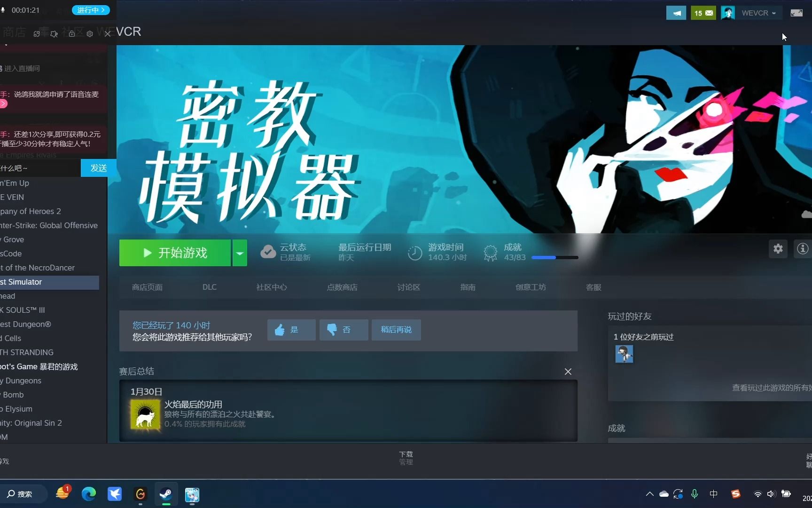Image resolution: width=812 pixels, height=508 pixels.
Task: Open the 点数商店 tab
Action: [x=342, y=287]
